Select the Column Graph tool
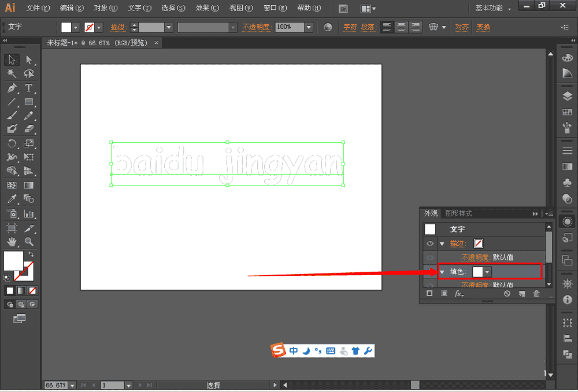The image size is (578, 392). click(28, 213)
